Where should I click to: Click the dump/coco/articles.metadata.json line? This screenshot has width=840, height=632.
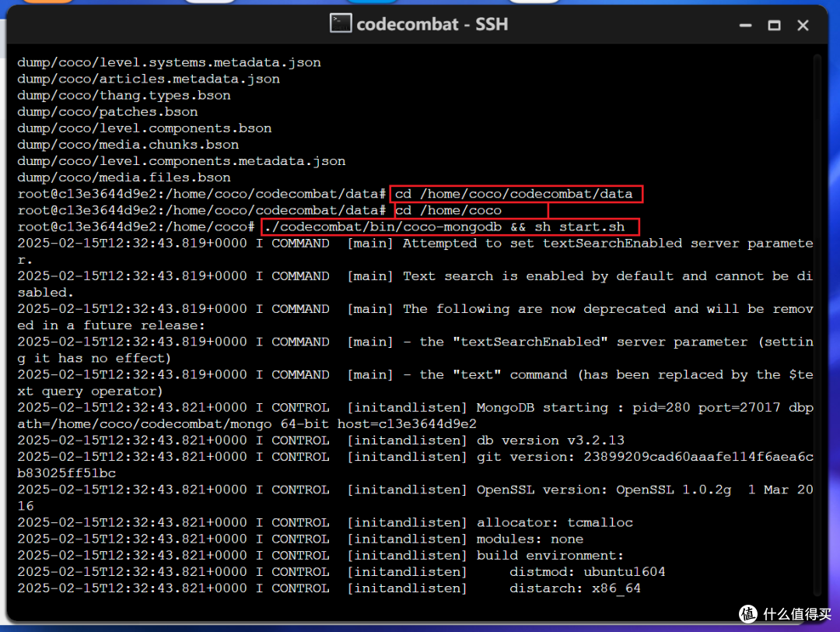click(149, 79)
